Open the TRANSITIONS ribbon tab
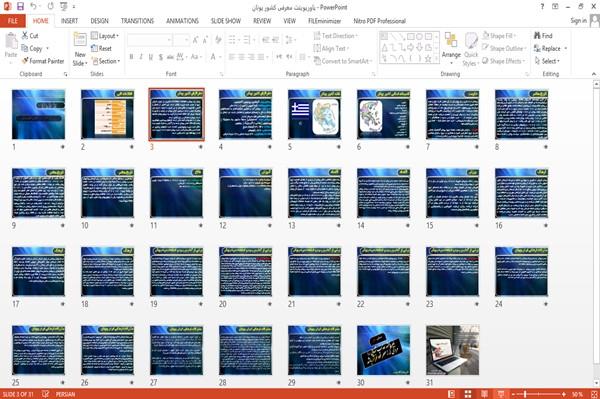 tap(137, 21)
